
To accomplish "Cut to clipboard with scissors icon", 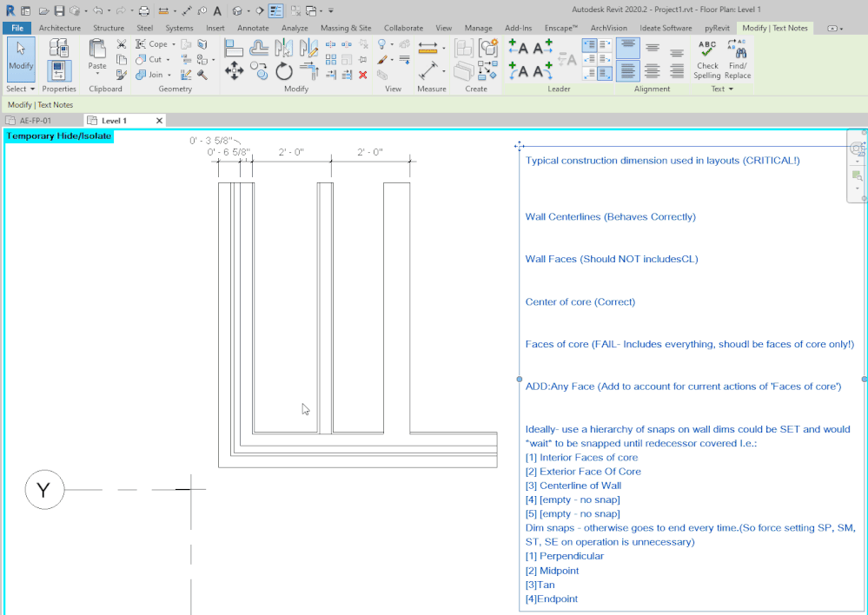I will (x=122, y=43).
